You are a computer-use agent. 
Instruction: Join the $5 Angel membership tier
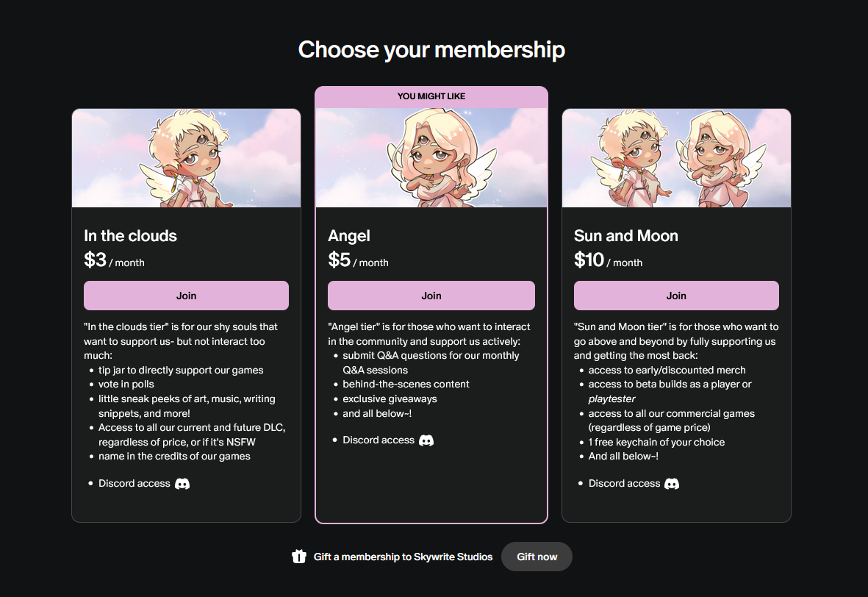[431, 296]
